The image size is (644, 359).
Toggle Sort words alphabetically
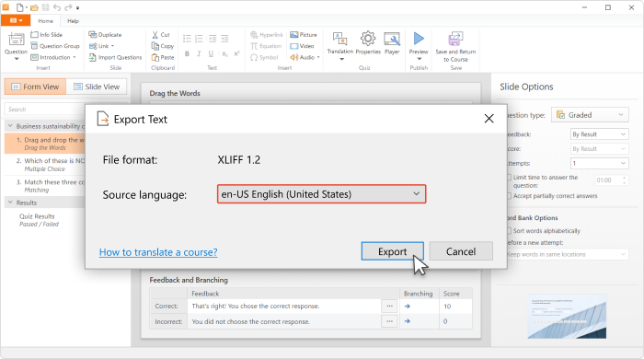(510, 231)
